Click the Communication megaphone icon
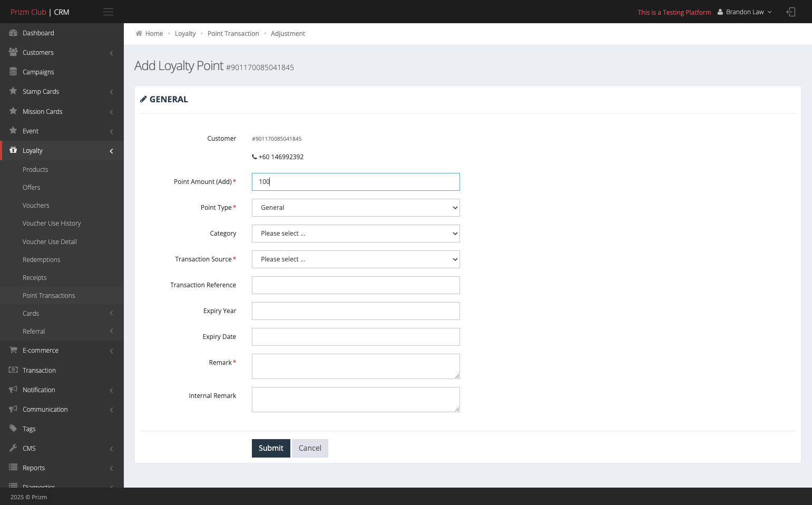Screen dimensions: 812x505 (x=13, y=409)
